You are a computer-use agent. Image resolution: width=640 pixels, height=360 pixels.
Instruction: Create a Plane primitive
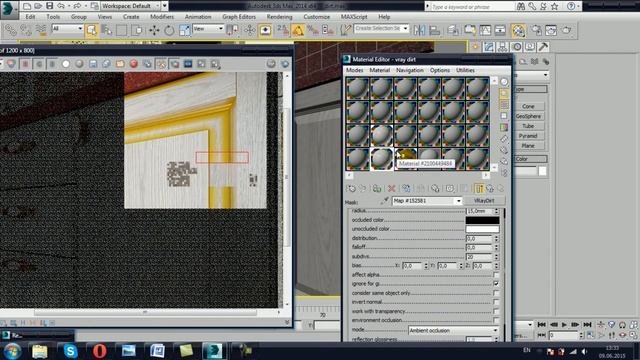[528, 145]
